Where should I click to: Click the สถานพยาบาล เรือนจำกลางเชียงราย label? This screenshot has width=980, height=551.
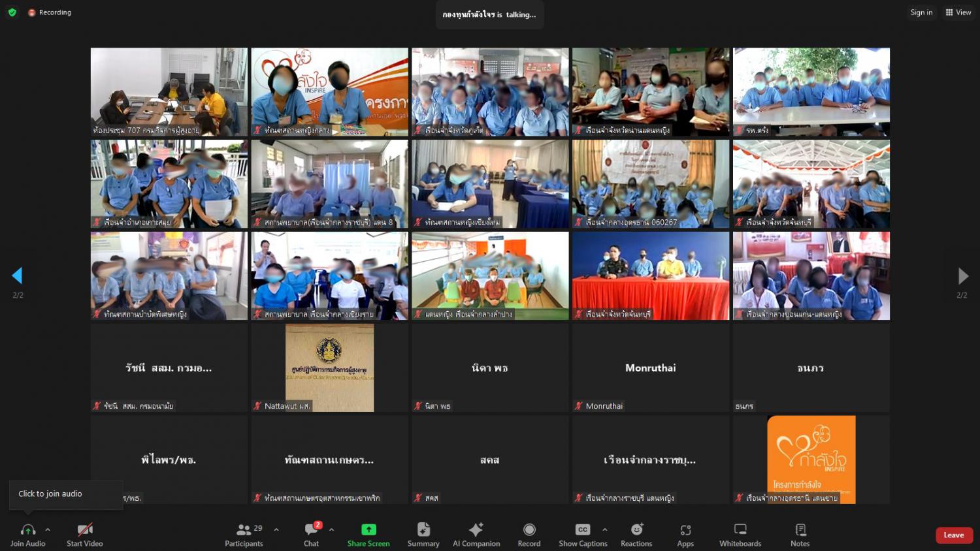pyautogui.click(x=319, y=315)
